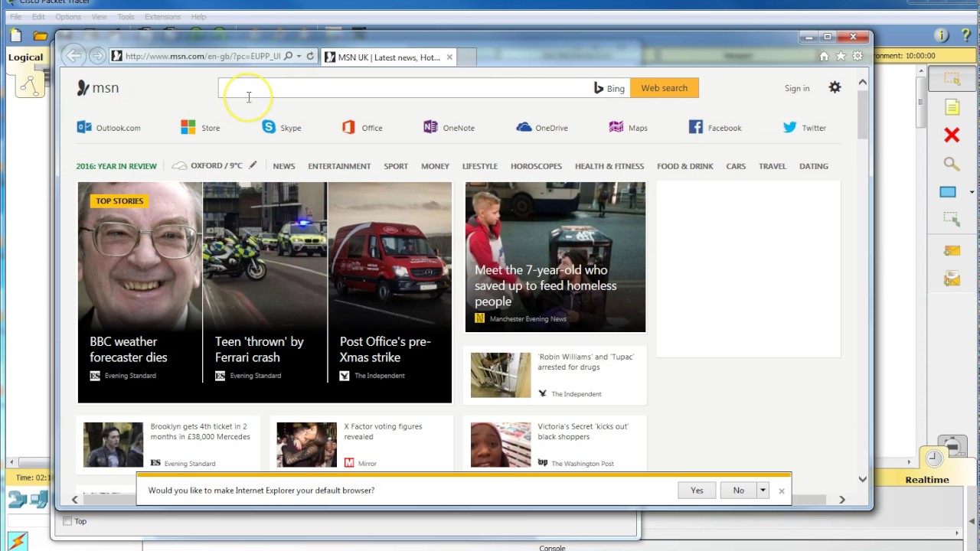Select Packet Tracer Delete tool red X
The image size is (980, 551).
coord(952,135)
